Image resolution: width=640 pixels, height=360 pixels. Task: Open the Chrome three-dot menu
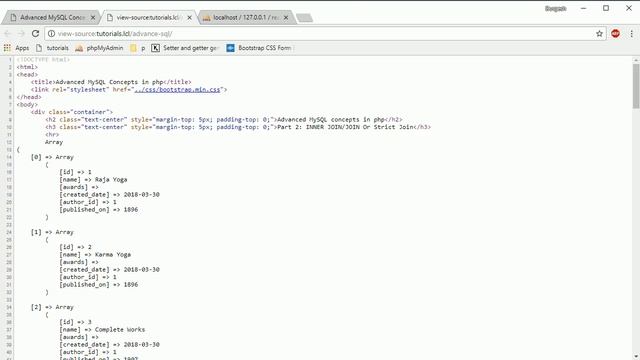coord(631,33)
